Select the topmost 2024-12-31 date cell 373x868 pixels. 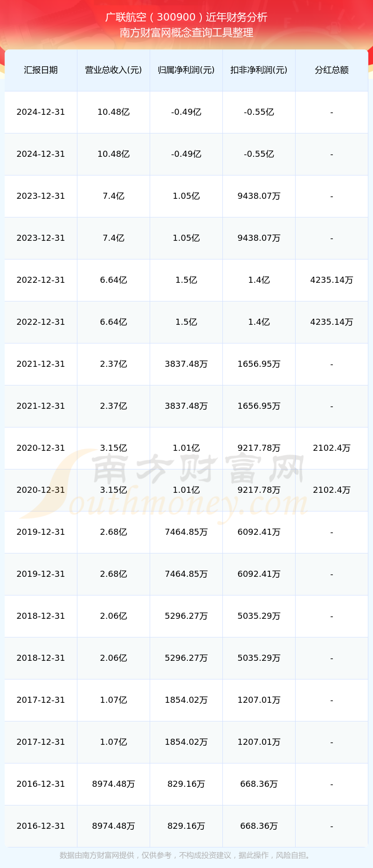(x=41, y=112)
